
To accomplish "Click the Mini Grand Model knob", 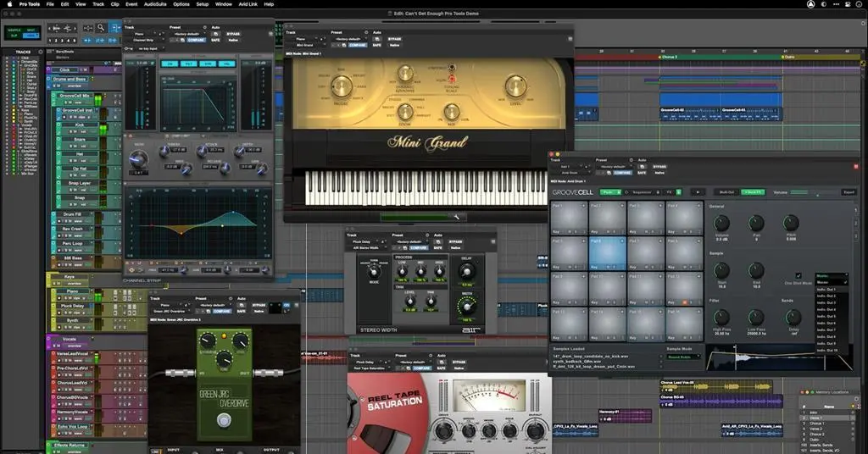I will tap(341, 86).
